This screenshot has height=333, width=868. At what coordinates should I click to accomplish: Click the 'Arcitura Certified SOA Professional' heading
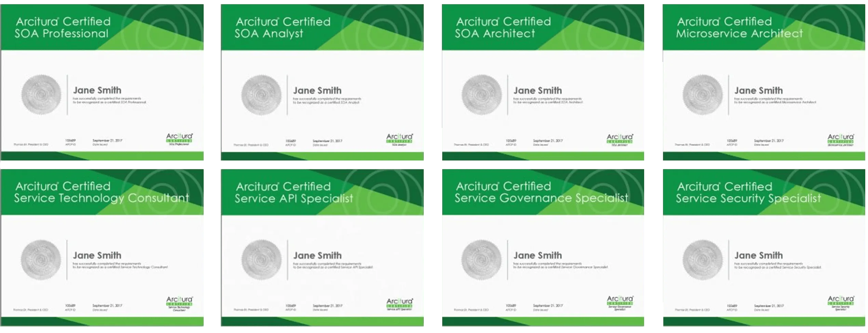pyautogui.click(x=63, y=27)
